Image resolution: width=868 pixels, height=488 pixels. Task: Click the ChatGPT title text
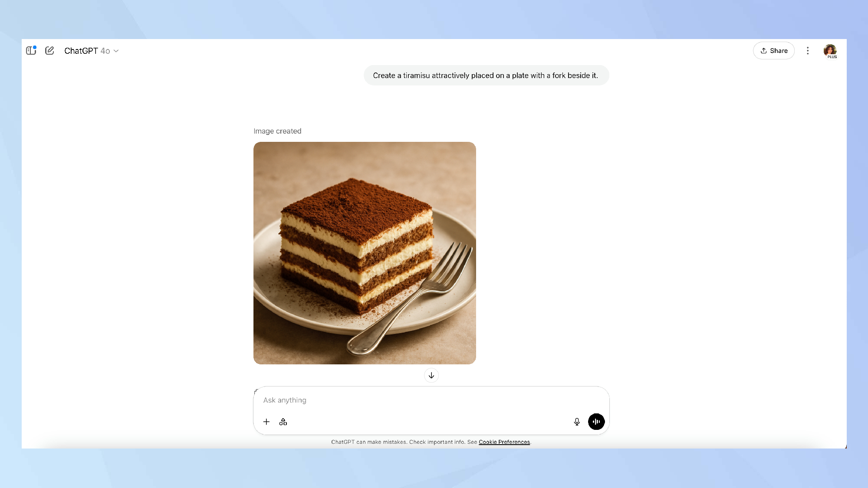tap(81, 51)
